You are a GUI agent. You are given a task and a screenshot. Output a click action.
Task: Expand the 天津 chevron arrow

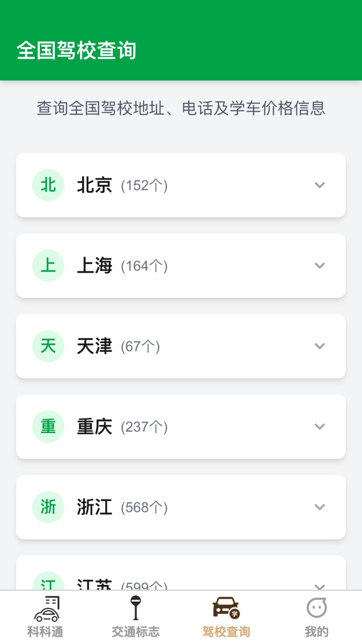(x=320, y=346)
